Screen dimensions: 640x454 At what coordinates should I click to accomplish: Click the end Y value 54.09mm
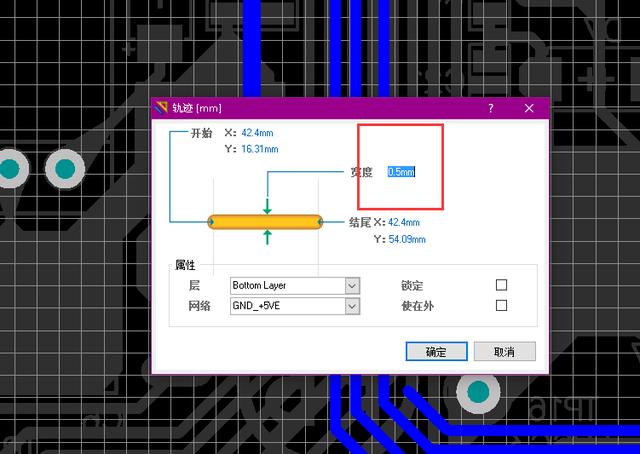[407, 239]
